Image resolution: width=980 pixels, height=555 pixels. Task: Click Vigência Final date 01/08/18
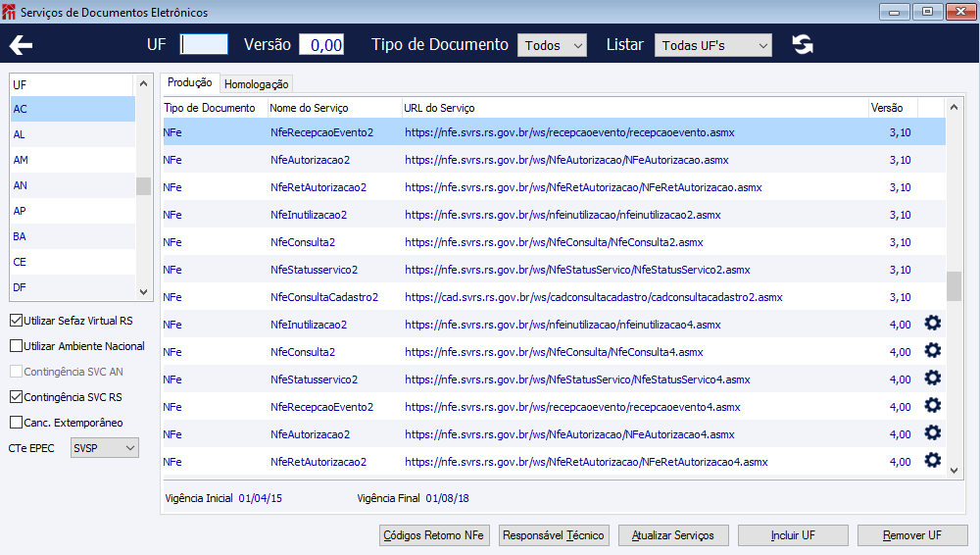(x=448, y=499)
